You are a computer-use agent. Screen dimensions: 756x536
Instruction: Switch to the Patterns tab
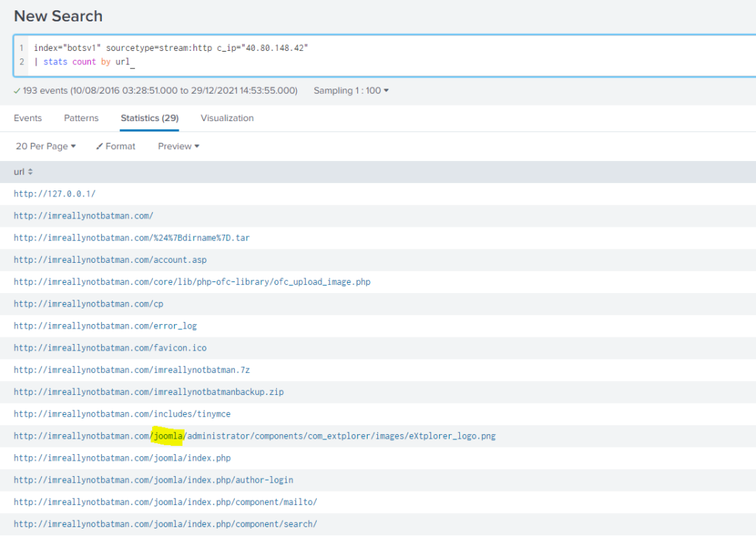[81, 118]
